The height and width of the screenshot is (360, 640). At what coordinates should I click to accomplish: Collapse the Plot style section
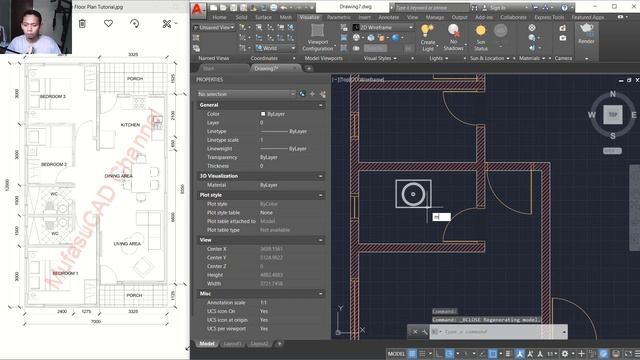[320, 196]
